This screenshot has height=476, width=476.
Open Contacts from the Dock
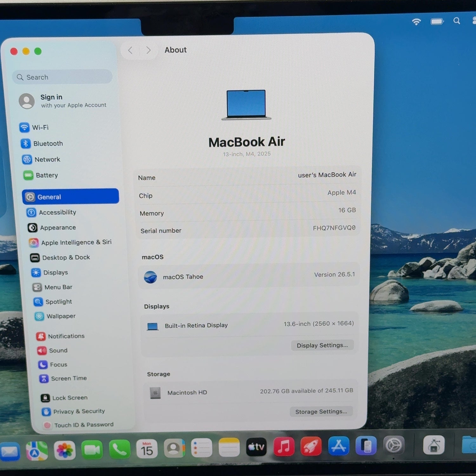pos(175,448)
